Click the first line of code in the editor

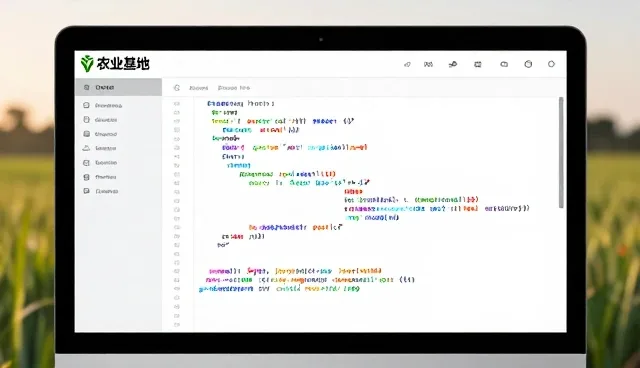(240, 104)
